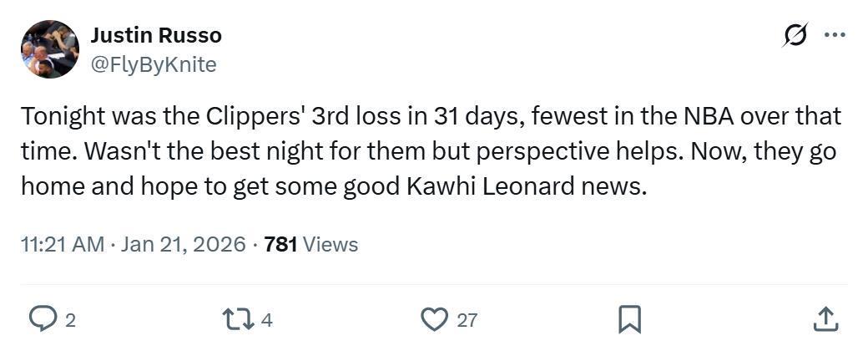Like the post with the heart icon
Viewport: 868px width, 351px height.
pyautogui.click(x=433, y=318)
